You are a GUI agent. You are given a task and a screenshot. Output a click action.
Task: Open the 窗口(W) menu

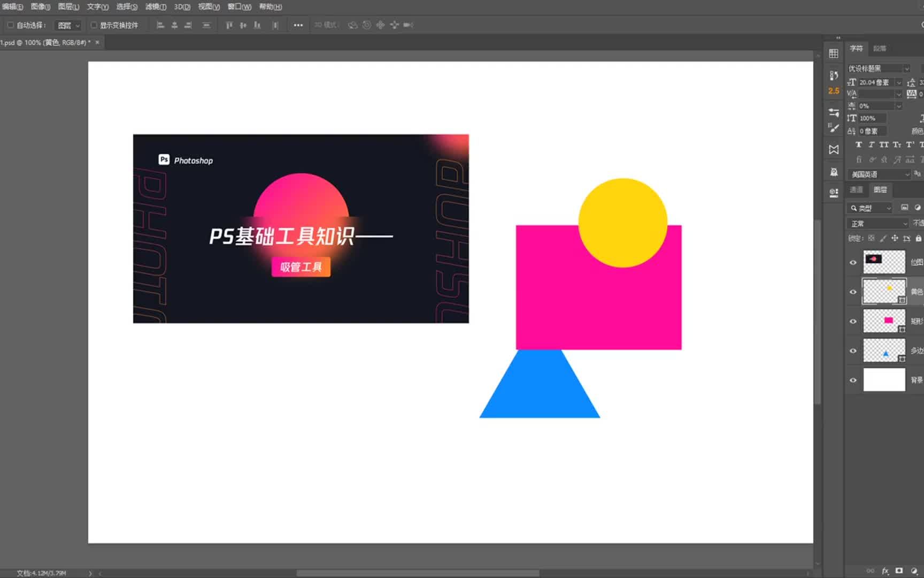(x=240, y=7)
